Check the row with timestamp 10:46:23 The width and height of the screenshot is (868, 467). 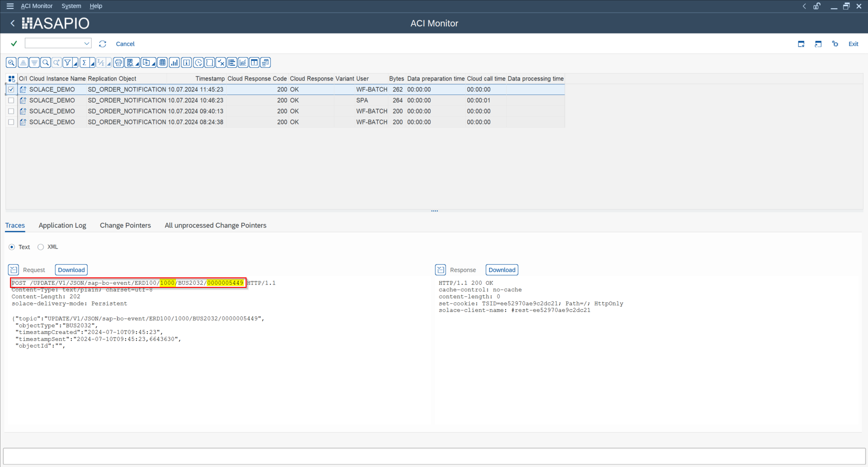tap(11, 100)
